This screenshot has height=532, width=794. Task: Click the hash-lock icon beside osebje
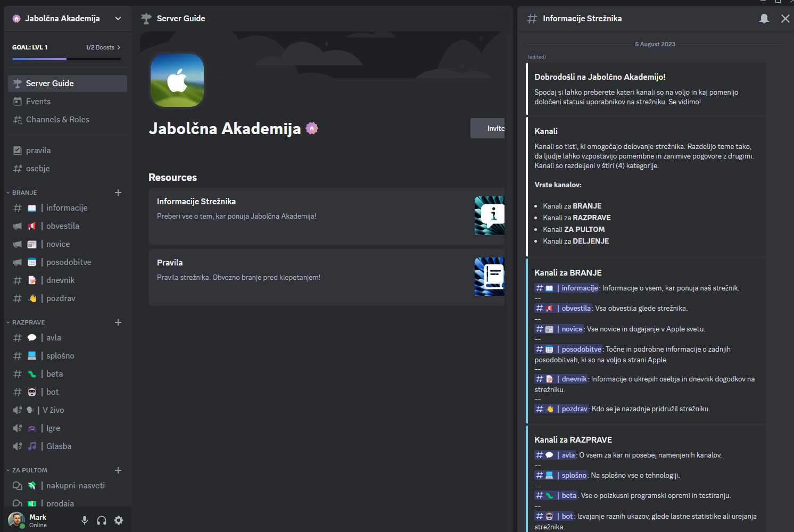click(18, 169)
